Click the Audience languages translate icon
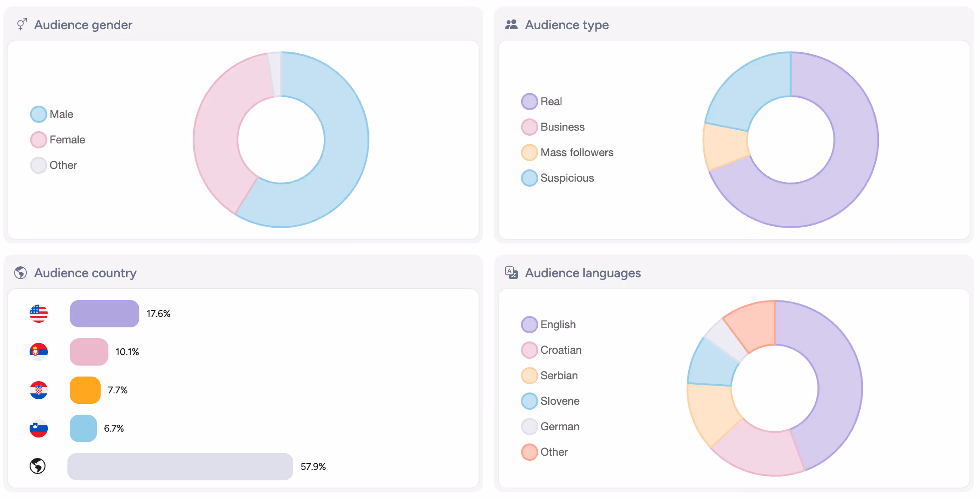 pos(511,273)
